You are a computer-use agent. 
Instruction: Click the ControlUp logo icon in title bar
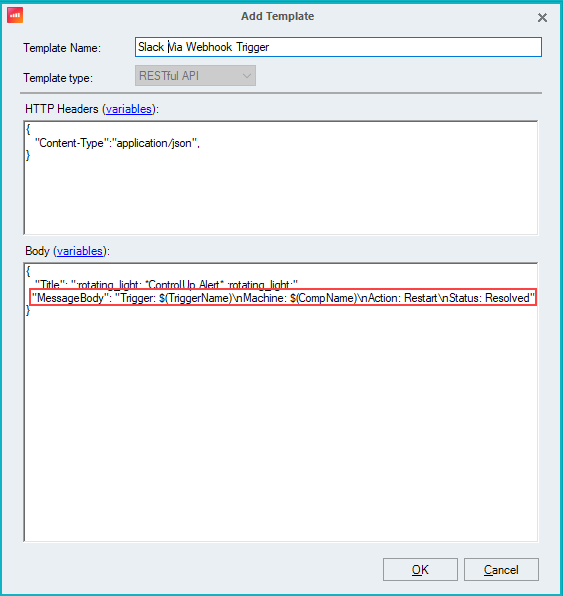click(x=15, y=15)
